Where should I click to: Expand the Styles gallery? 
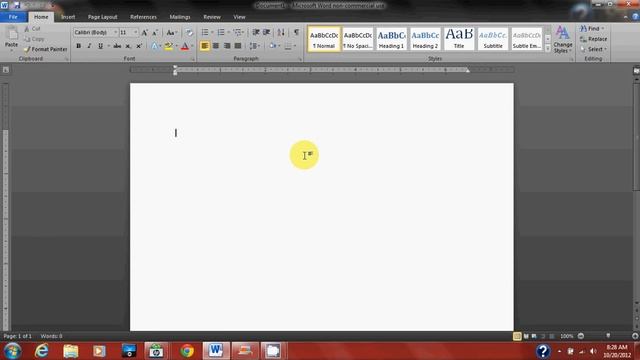click(548, 49)
